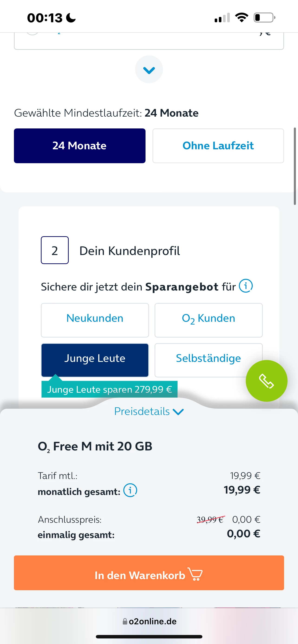
Task: Tap the o2online.de address bar
Action: tap(149, 621)
